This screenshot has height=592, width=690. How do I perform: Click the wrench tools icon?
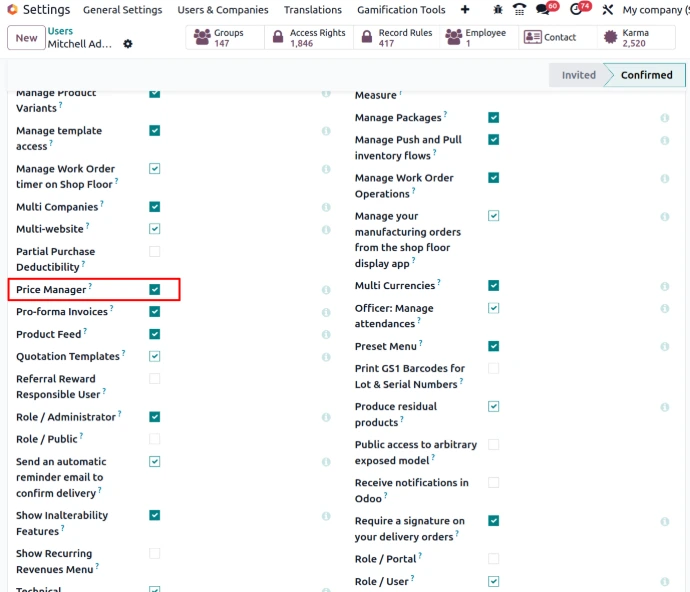click(x=607, y=10)
